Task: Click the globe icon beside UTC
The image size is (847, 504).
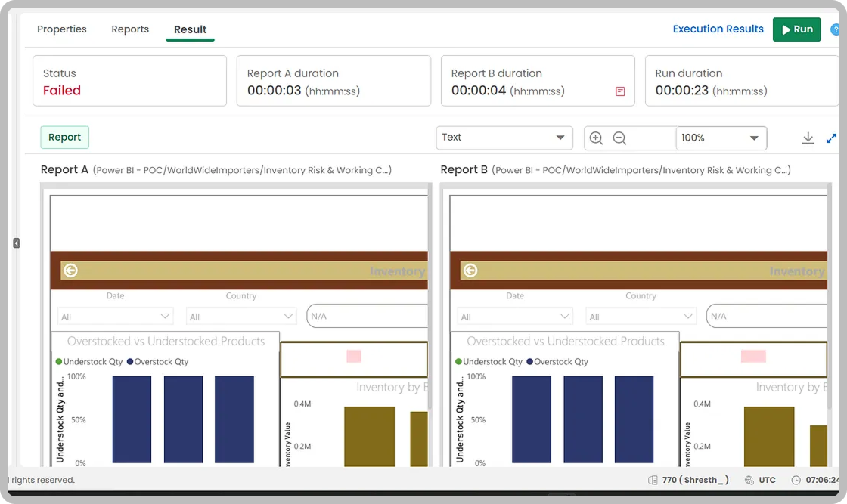Action: [749, 480]
